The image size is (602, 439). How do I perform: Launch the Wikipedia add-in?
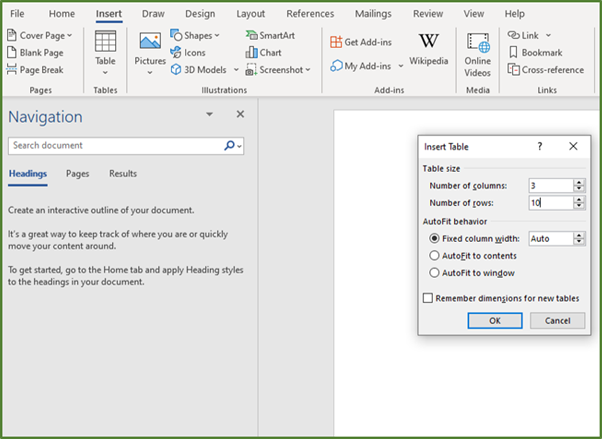tap(428, 49)
